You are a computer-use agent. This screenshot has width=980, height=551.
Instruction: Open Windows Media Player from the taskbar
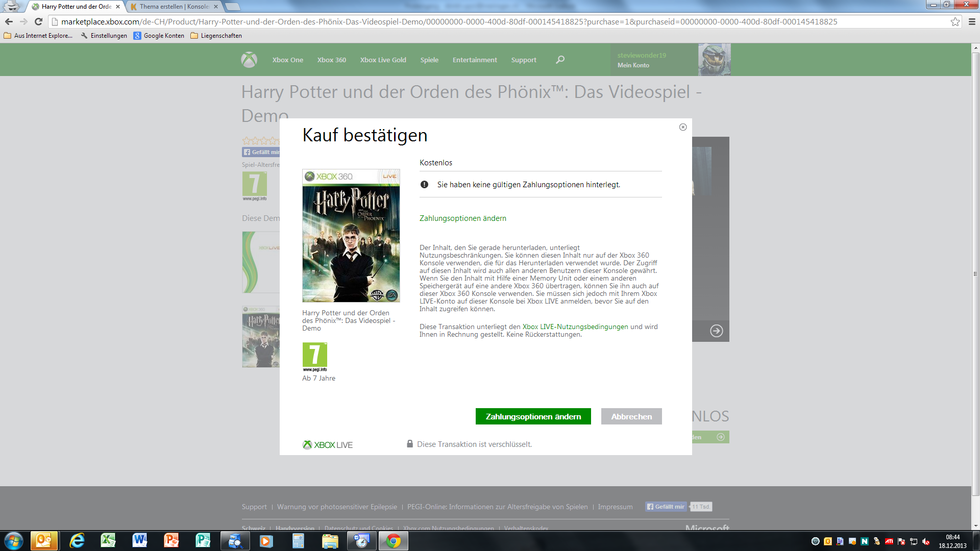[x=266, y=541]
